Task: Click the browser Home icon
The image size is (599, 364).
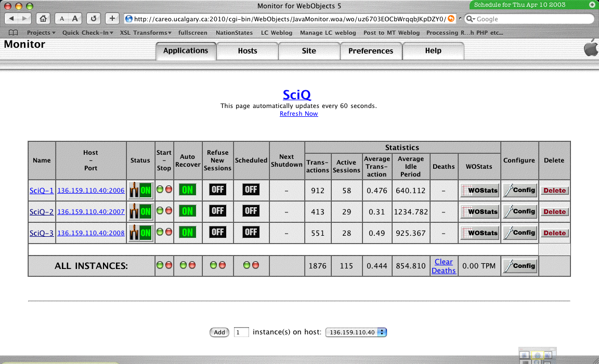Action: pos(44,19)
